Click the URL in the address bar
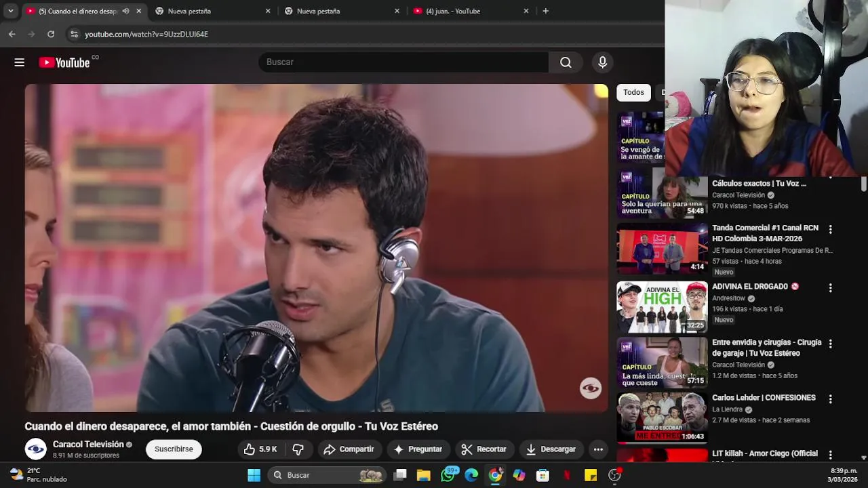This screenshot has width=868, height=488. pyautogui.click(x=146, y=34)
